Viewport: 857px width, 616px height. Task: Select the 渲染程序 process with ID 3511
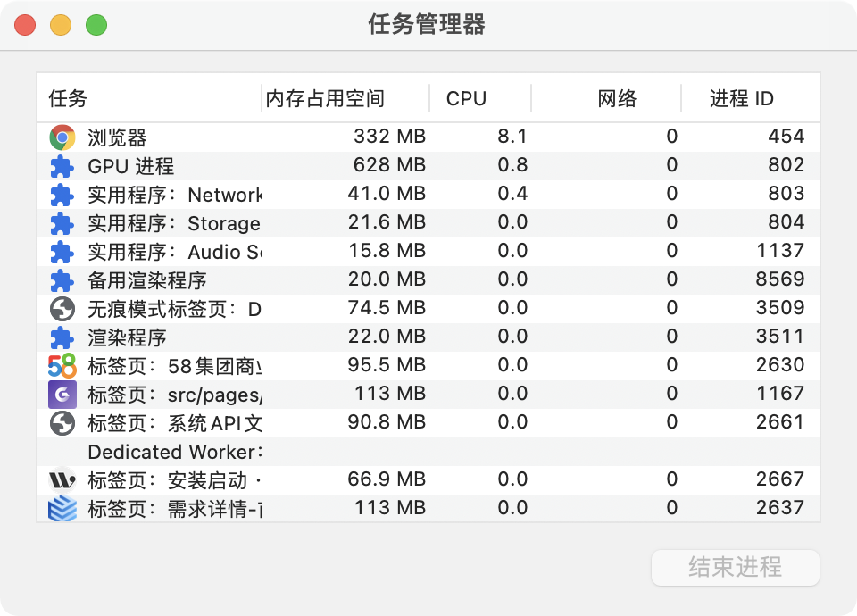pos(428,337)
